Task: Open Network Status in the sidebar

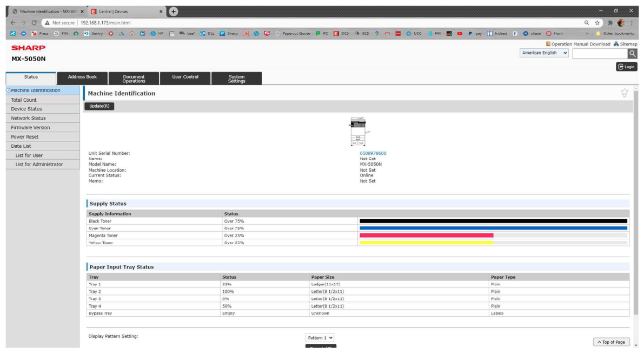Action: tap(43, 118)
